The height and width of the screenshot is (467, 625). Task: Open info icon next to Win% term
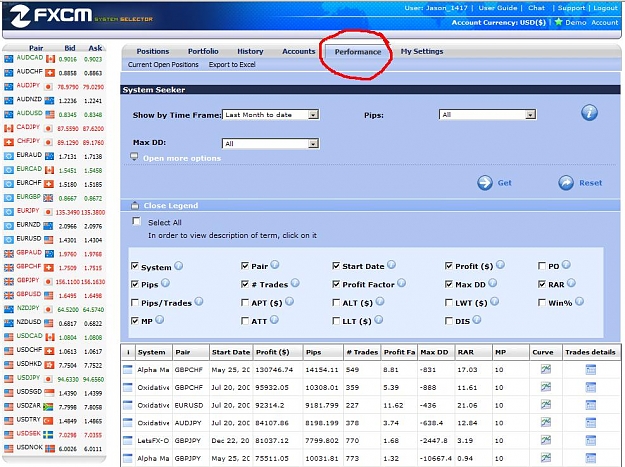pos(580,301)
